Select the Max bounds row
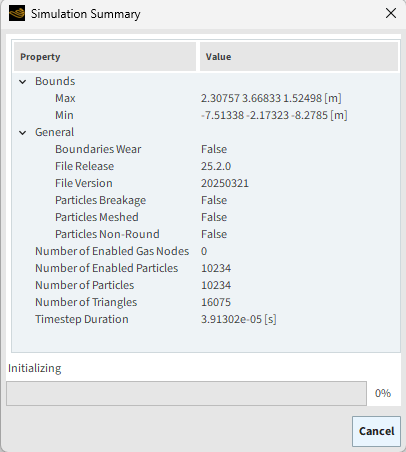The width and height of the screenshot is (406, 452). tap(206, 98)
